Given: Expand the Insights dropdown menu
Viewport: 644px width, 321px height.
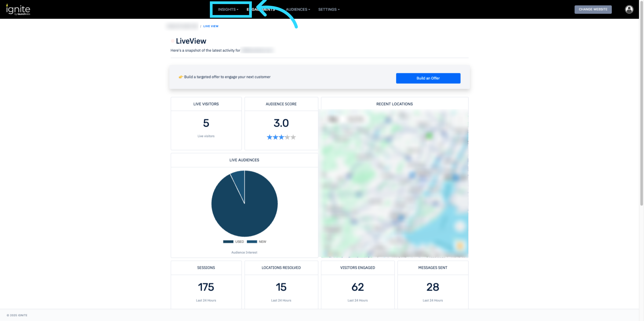Looking at the screenshot, I should (x=228, y=9).
